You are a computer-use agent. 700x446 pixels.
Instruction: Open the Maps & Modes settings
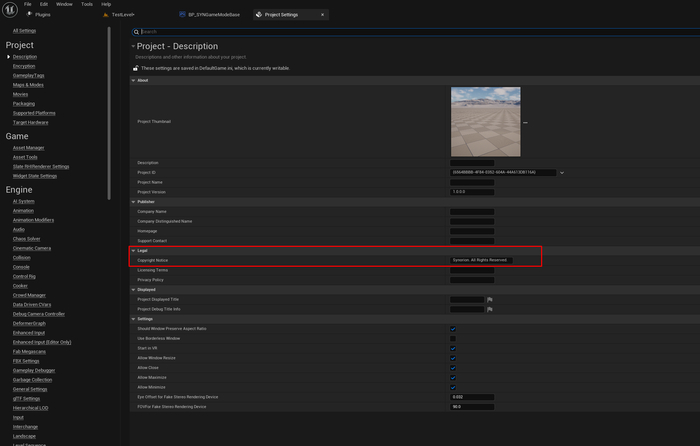tap(28, 84)
